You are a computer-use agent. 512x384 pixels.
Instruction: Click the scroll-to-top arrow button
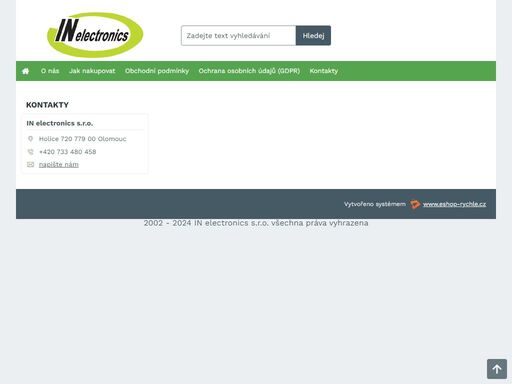tap(497, 369)
